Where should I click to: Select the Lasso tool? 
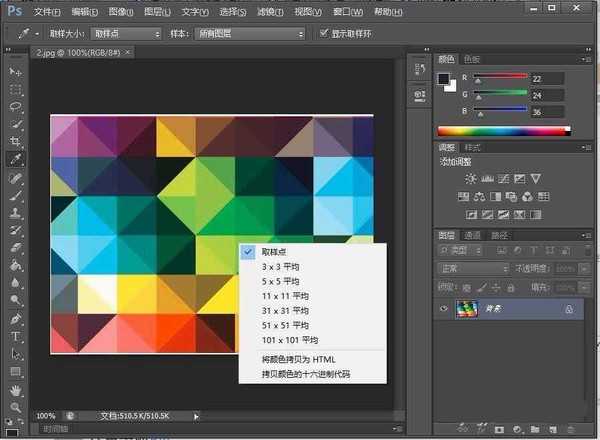(x=16, y=106)
